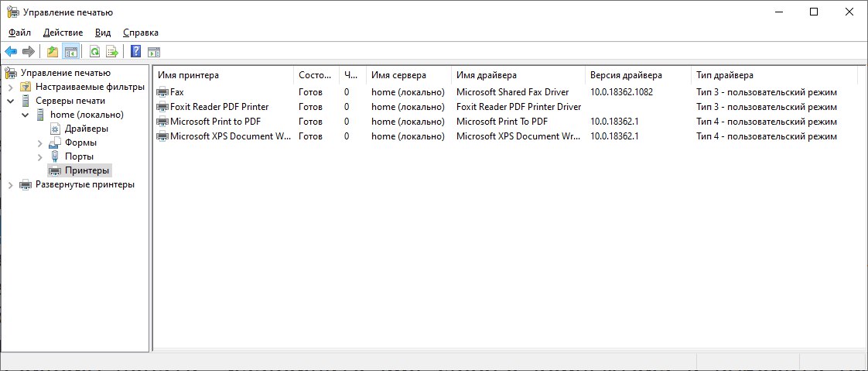Screen dimensions: 868x371
Task: Click the print servers icon in tree
Action: 26,101
